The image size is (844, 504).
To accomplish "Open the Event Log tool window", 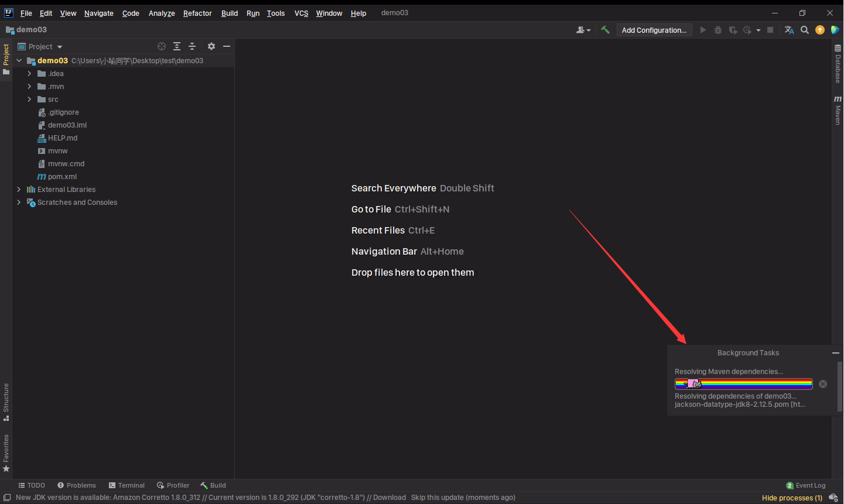I will click(x=806, y=485).
